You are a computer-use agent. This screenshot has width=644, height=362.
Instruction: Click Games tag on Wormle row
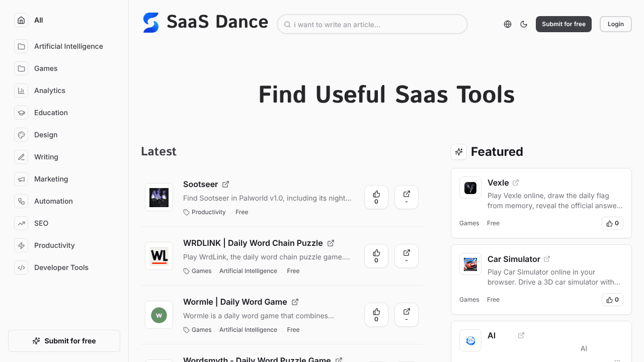[201, 330]
